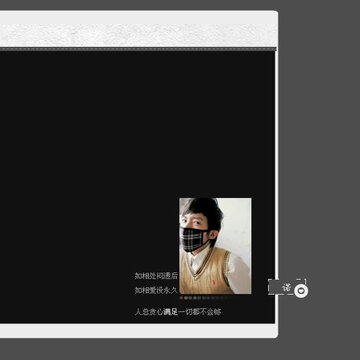Click the dotted progress indicator below photo
The image size is (360, 360).
pos(205,298)
